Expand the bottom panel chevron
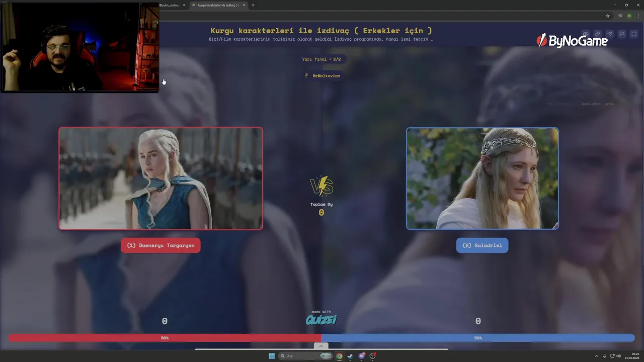 (x=321, y=346)
